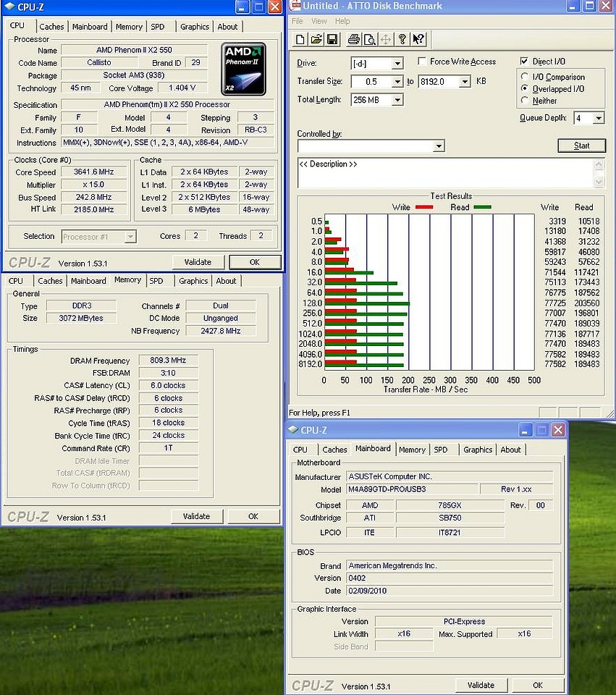Image resolution: width=616 pixels, height=695 pixels.
Task: Click the AMD Phenom II logo
Action: [244, 69]
